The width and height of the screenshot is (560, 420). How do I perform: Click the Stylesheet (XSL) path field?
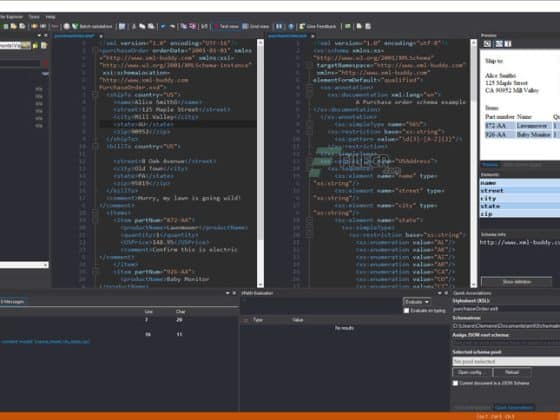[x=506, y=309]
